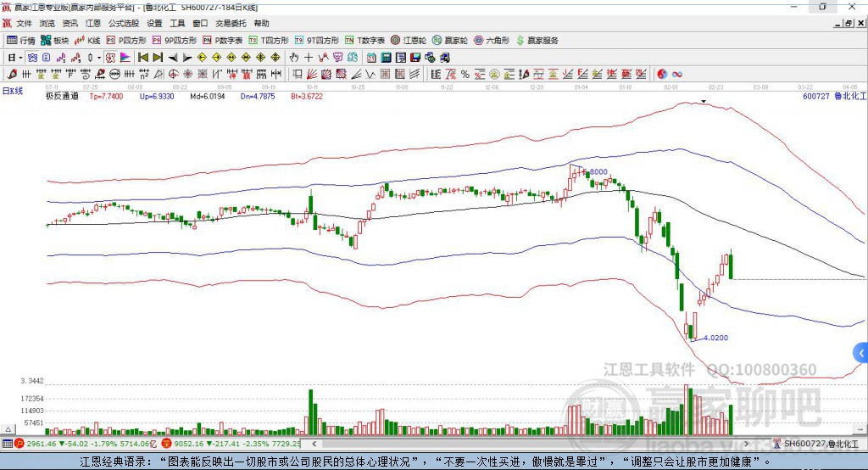Viewport: 868px width, 470px height.
Task: Select the Gann fan angle lines tool
Action: [311, 74]
